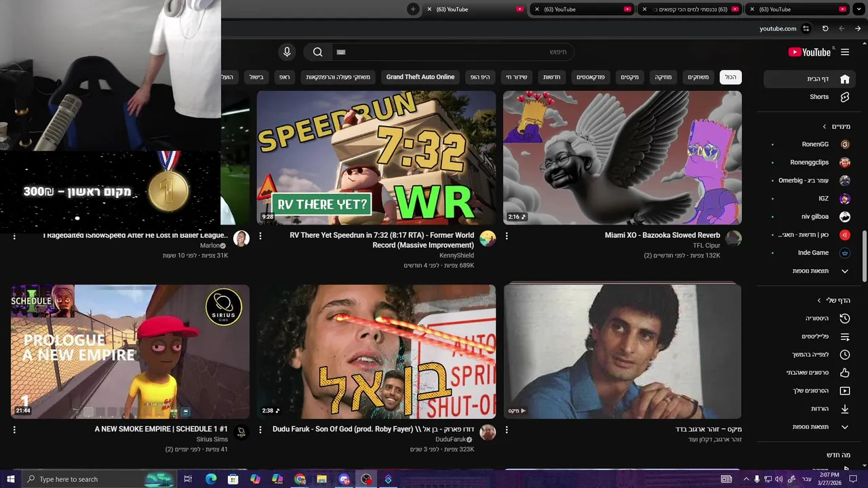Click KennyShield channel avatar
The width and height of the screenshot is (868, 488).
coord(488,239)
